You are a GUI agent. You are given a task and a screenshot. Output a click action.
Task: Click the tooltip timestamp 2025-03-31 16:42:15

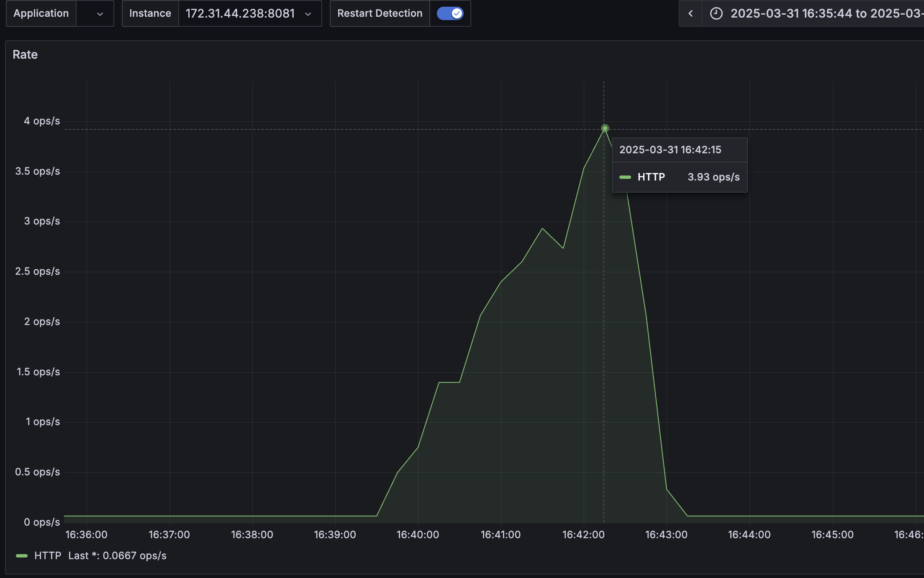click(x=670, y=150)
